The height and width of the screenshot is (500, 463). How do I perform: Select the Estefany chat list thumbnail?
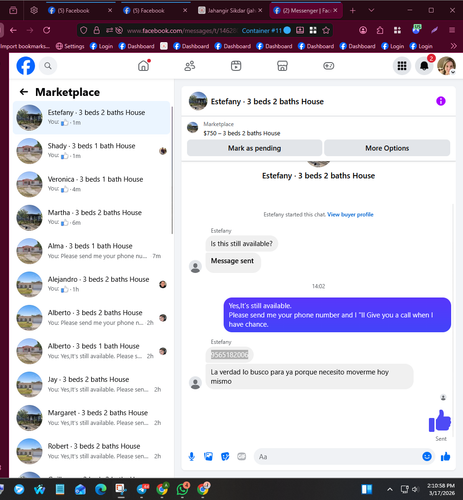click(x=30, y=117)
